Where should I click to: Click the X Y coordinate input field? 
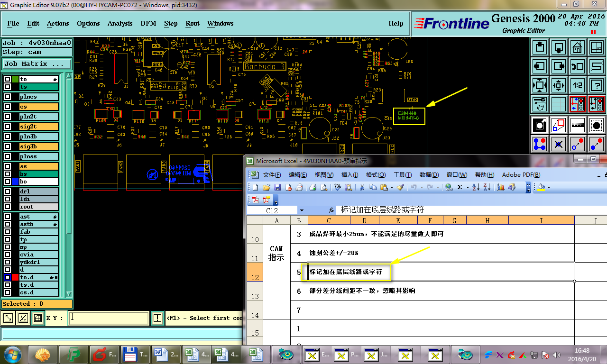(109, 318)
